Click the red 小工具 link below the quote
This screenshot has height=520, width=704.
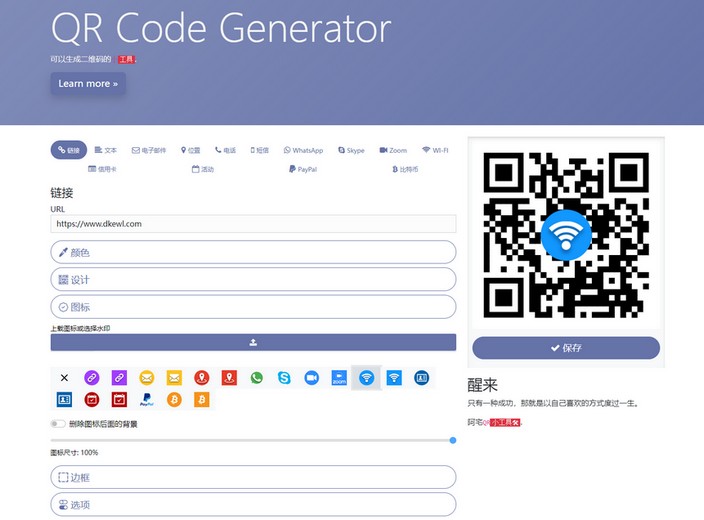(505, 423)
